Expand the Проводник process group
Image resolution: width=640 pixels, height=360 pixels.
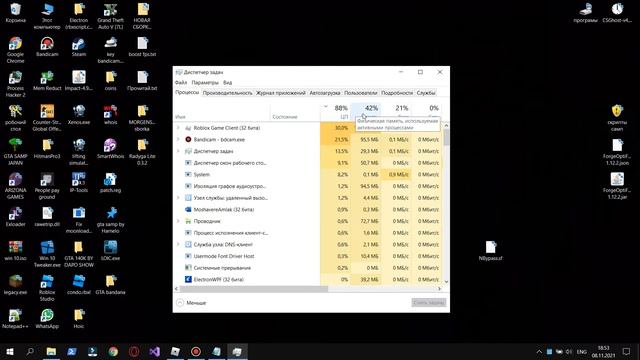point(178,221)
